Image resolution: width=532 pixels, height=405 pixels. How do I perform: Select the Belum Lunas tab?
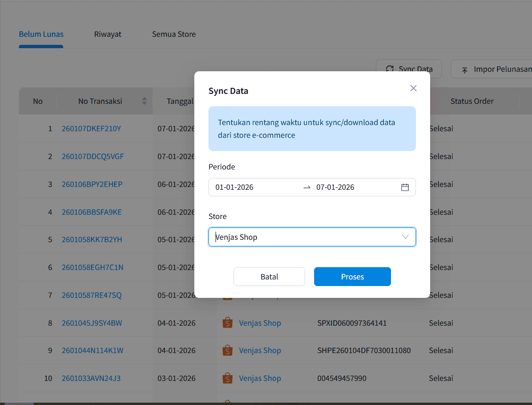tap(41, 34)
